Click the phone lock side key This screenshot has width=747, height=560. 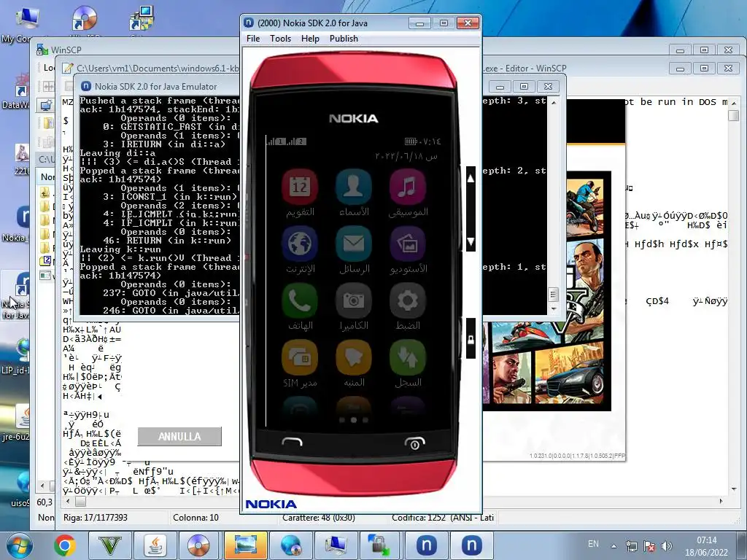coord(471,338)
